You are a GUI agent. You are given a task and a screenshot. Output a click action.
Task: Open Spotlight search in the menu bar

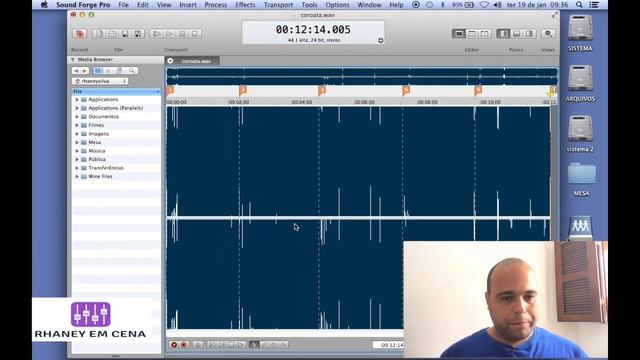[x=579, y=5]
